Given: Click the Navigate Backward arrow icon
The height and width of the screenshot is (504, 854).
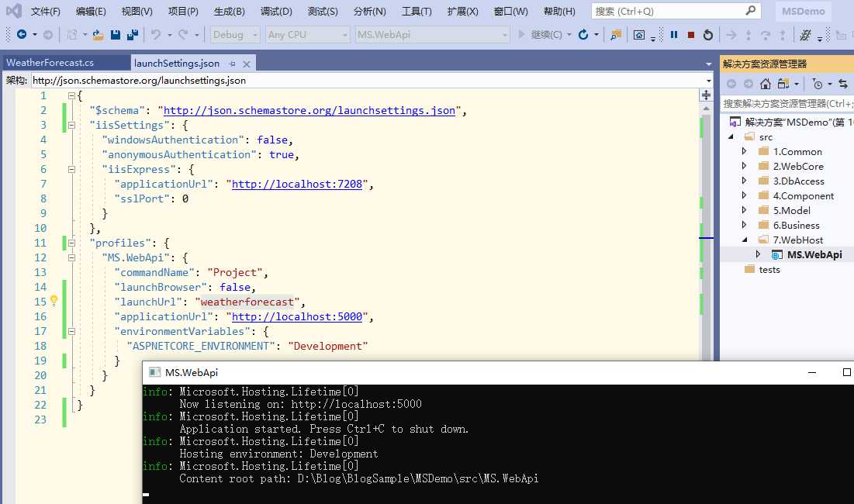Looking at the screenshot, I should click(22, 35).
